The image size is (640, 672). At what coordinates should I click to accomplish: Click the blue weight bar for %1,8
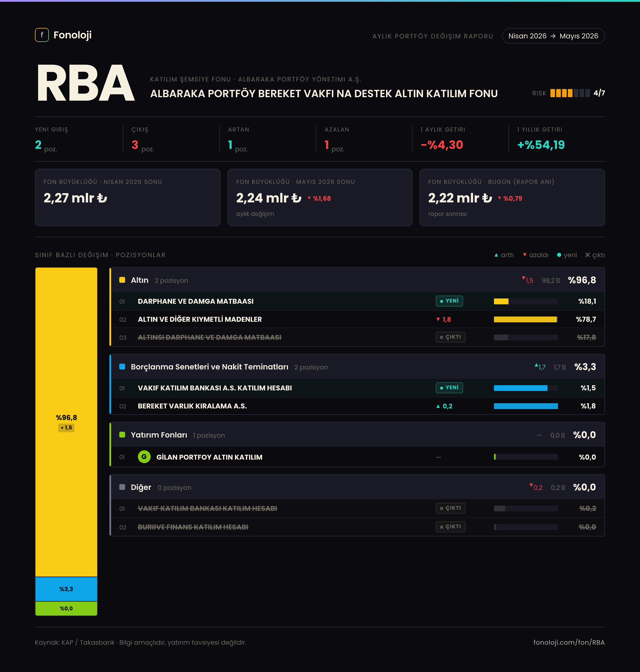pos(526,406)
